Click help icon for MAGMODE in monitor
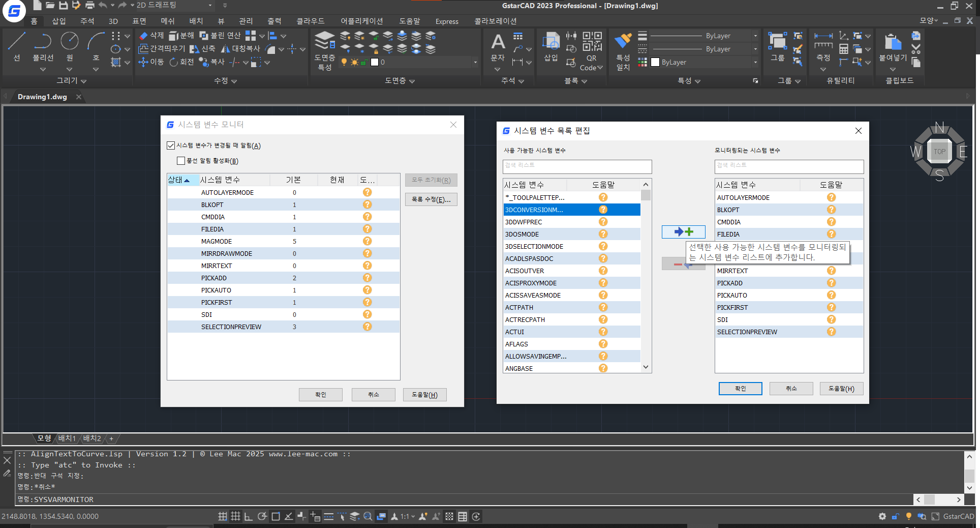This screenshot has height=528, width=980. click(x=367, y=241)
